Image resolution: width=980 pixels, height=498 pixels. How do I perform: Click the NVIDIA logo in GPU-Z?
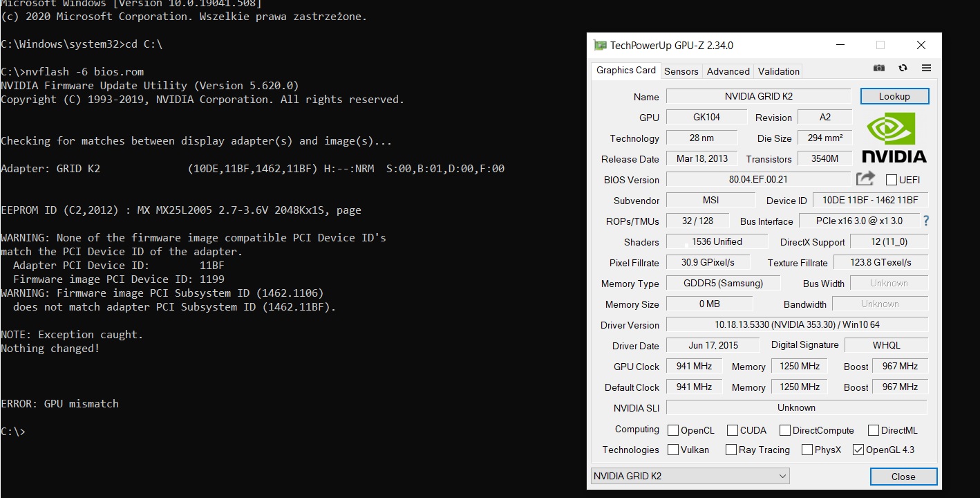click(x=894, y=138)
